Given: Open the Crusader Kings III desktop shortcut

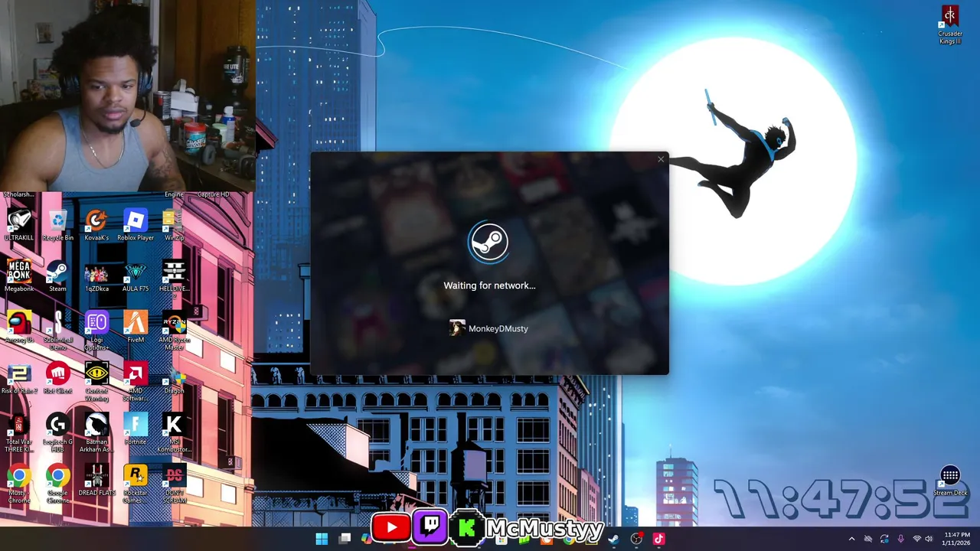Looking at the screenshot, I should (950, 25).
